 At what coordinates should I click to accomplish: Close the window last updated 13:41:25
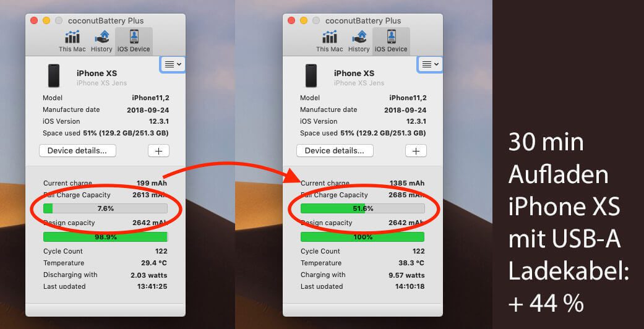pos(35,20)
